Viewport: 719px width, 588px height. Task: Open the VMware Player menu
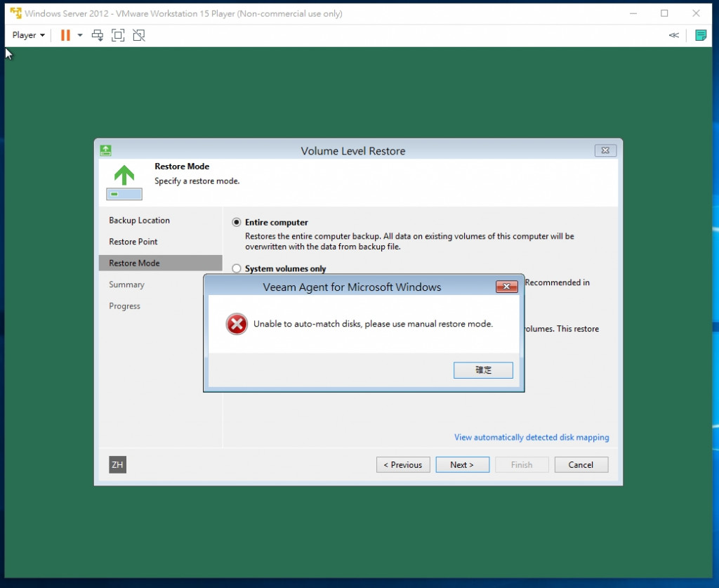tap(28, 35)
